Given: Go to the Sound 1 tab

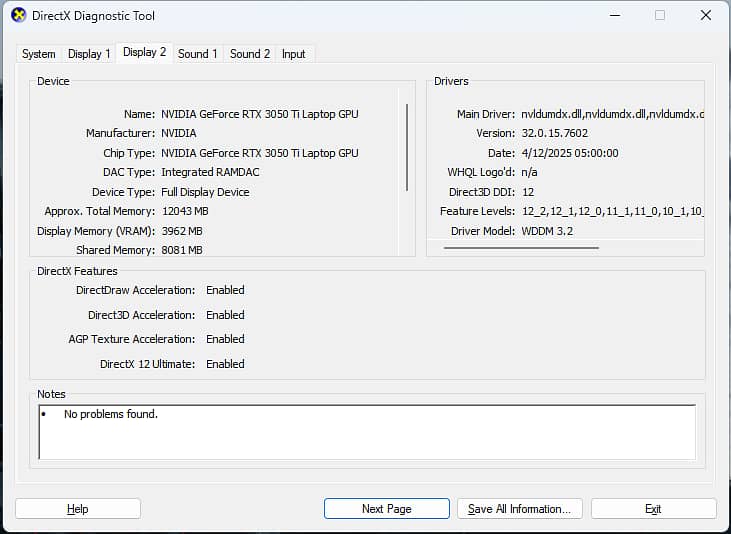Looking at the screenshot, I should [198, 54].
